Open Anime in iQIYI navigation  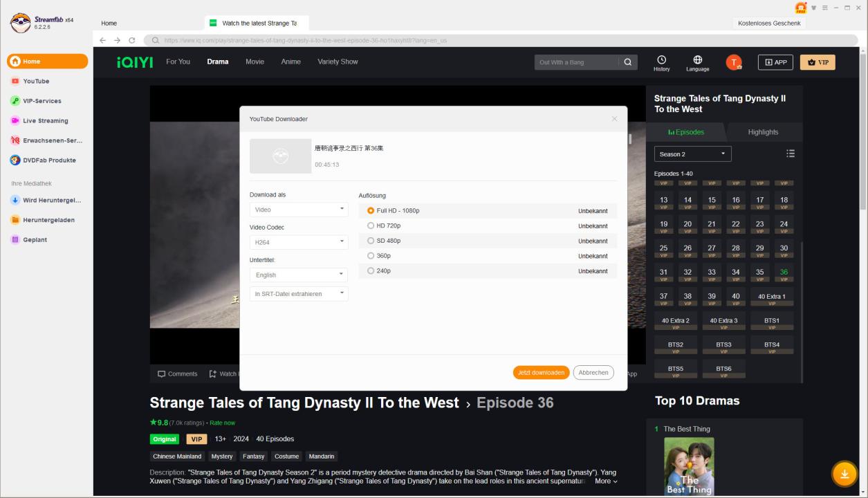(x=291, y=62)
